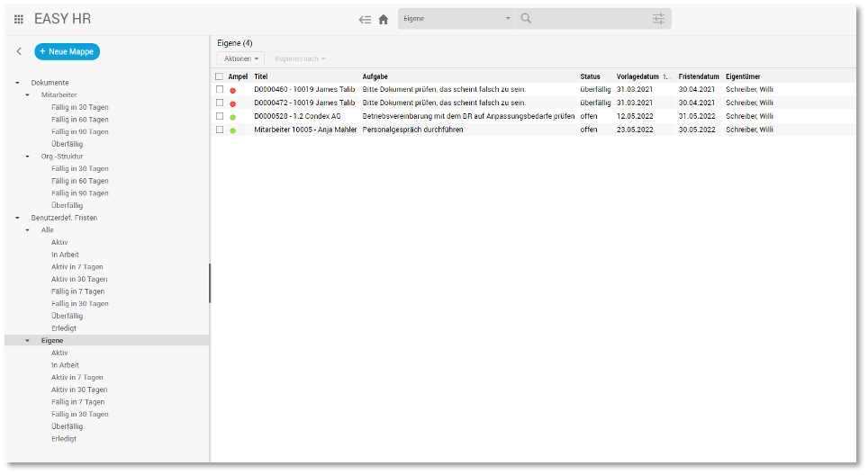
Task: Click red Ampel dot for D0000460
Action: (x=232, y=90)
